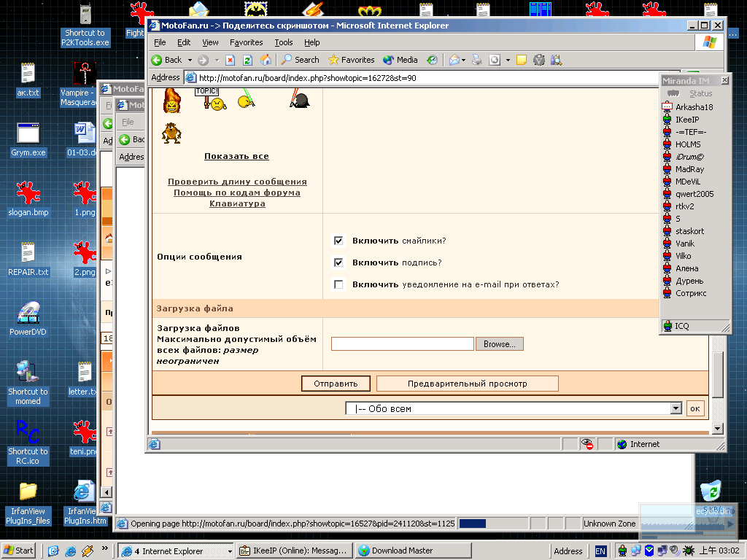Open the Edit menu in the front IE window

[x=184, y=42]
